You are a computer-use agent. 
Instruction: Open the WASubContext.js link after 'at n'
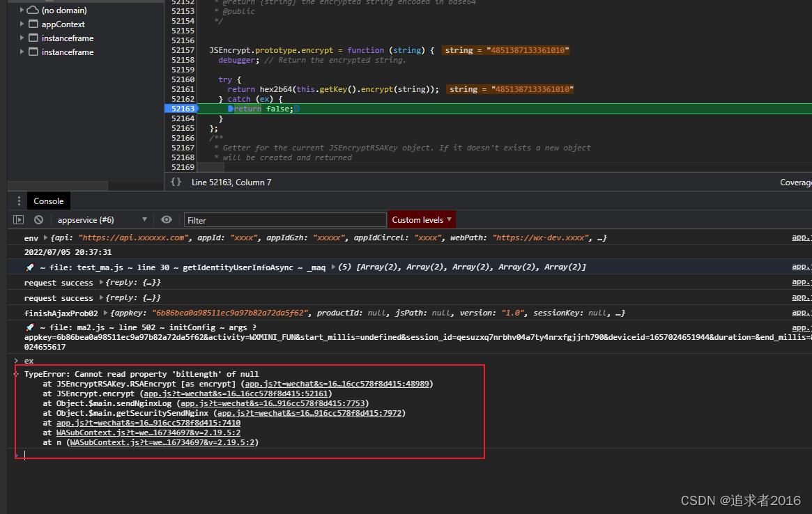(x=162, y=442)
